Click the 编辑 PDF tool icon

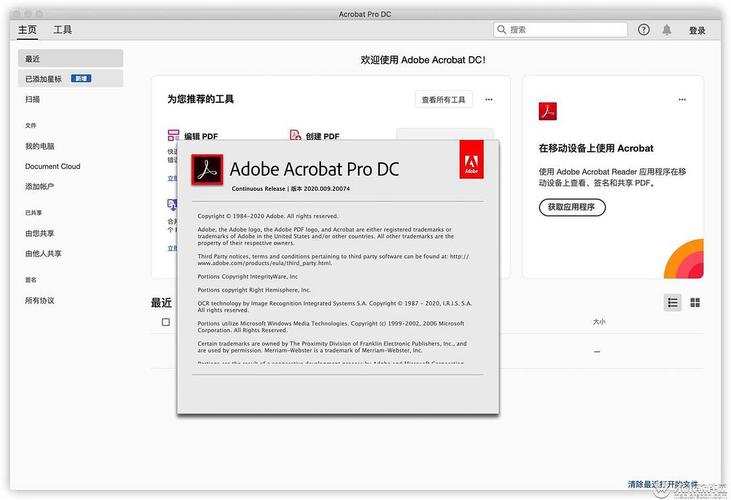click(x=173, y=136)
